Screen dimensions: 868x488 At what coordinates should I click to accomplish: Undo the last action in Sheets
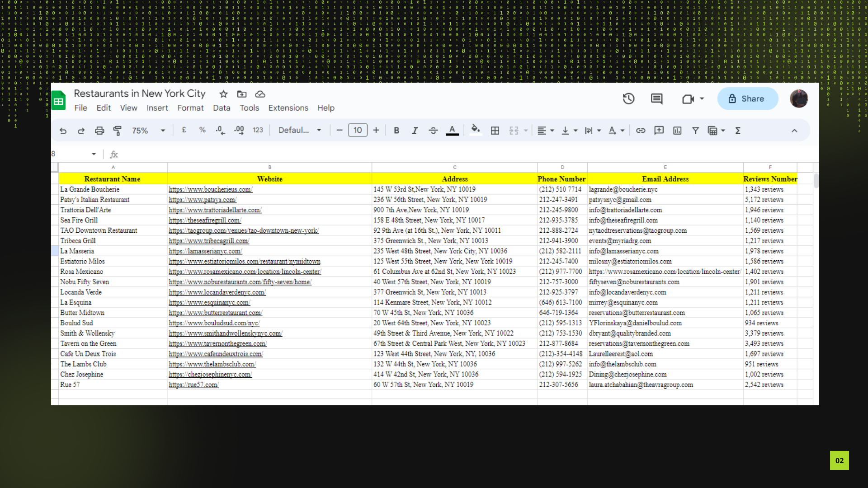(63, 131)
